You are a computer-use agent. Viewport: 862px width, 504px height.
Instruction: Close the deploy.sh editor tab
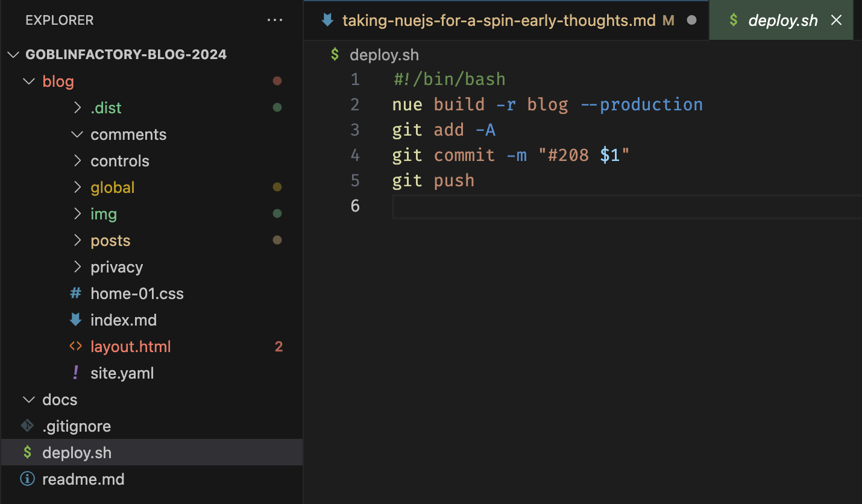(x=836, y=20)
